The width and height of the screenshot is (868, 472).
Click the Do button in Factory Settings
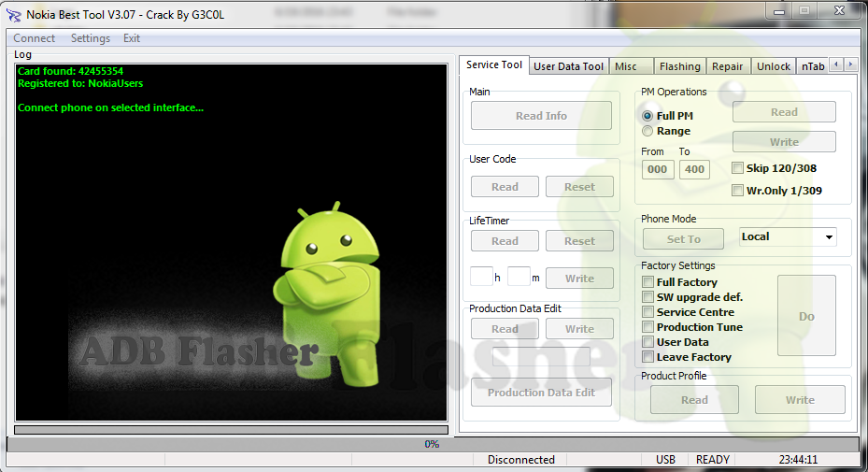(x=806, y=316)
